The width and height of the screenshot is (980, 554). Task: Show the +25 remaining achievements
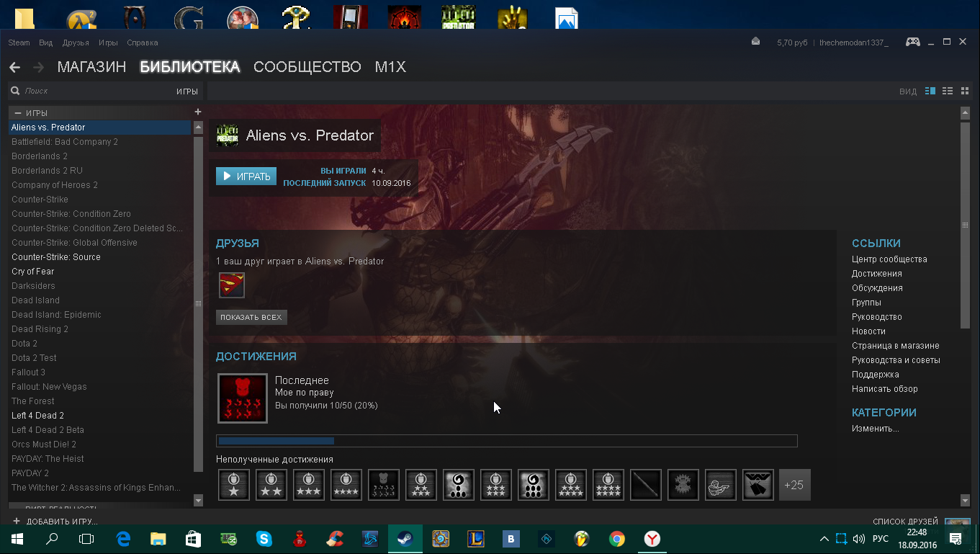[795, 485]
